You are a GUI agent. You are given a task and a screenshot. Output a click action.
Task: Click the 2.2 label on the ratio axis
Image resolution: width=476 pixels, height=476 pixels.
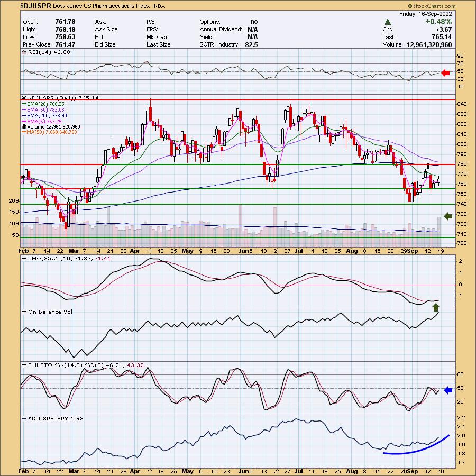(461, 418)
